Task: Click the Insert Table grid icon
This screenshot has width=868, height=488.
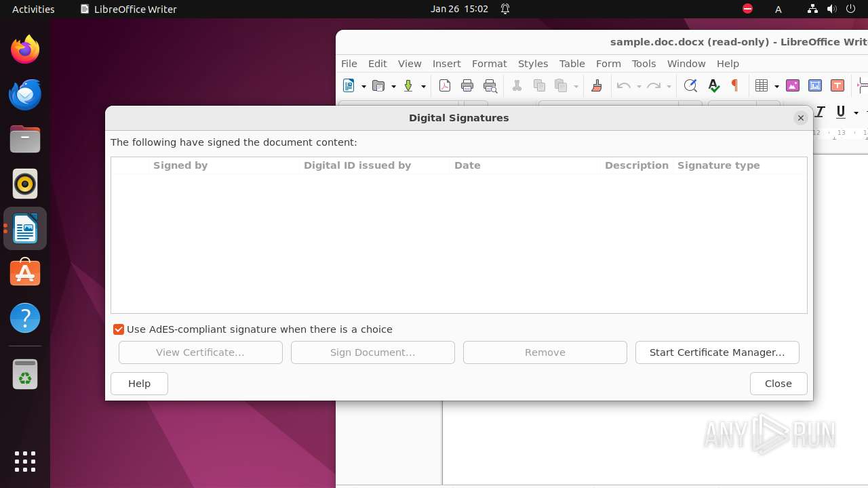Action: [x=762, y=85]
